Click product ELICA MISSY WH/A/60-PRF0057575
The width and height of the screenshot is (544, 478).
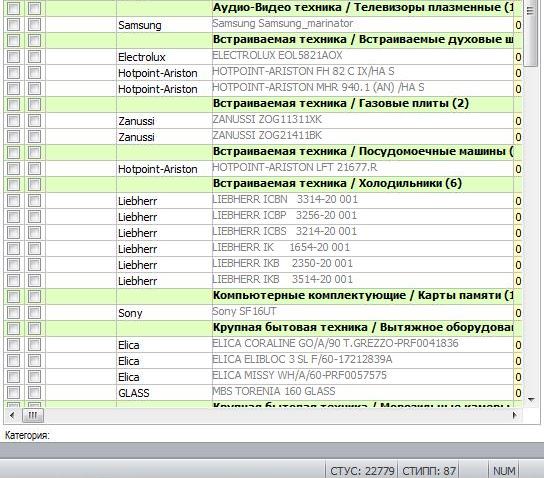point(299,375)
